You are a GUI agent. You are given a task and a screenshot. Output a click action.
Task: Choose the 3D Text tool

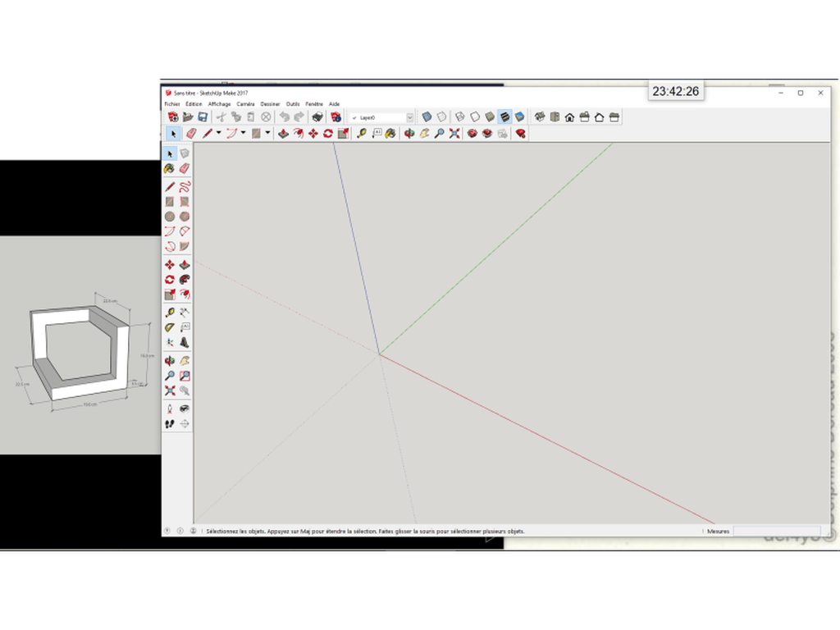coord(185,342)
